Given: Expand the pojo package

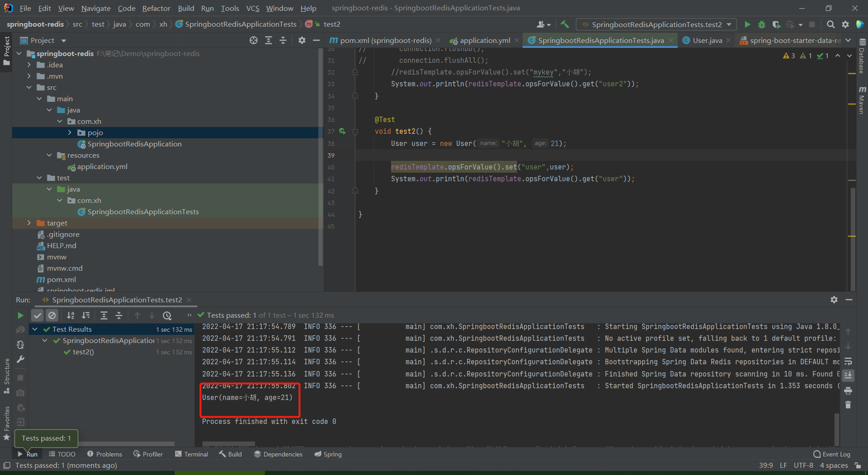Looking at the screenshot, I should coord(70,132).
